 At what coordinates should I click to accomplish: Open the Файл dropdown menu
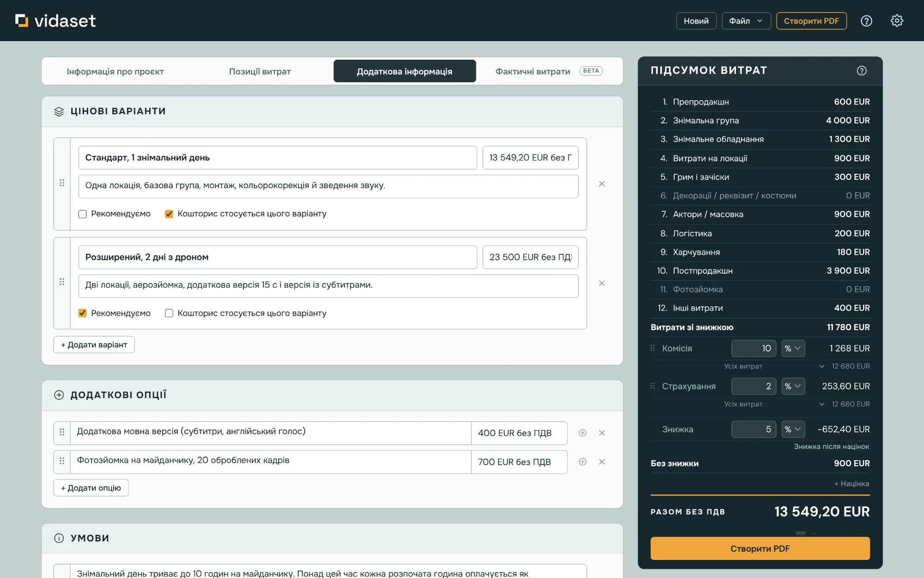pos(746,21)
